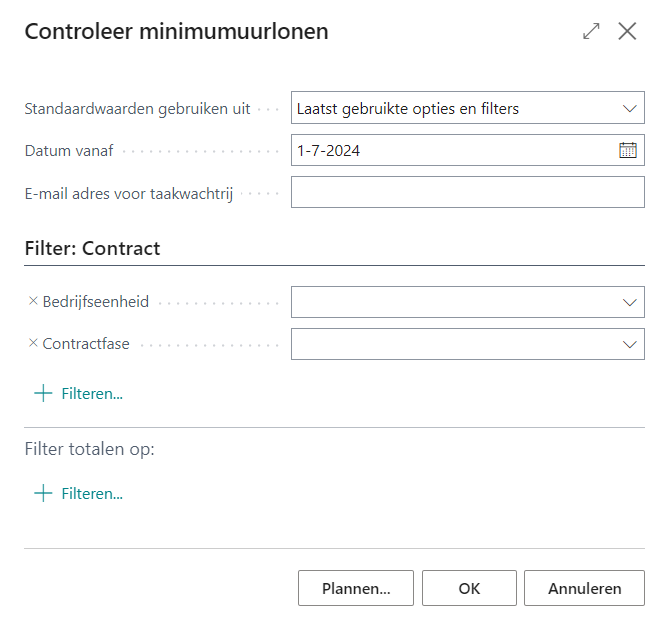Viewport: 672px width, 625px height.
Task: Click Filteren... link under Filter totalen op
Action: coord(92,493)
